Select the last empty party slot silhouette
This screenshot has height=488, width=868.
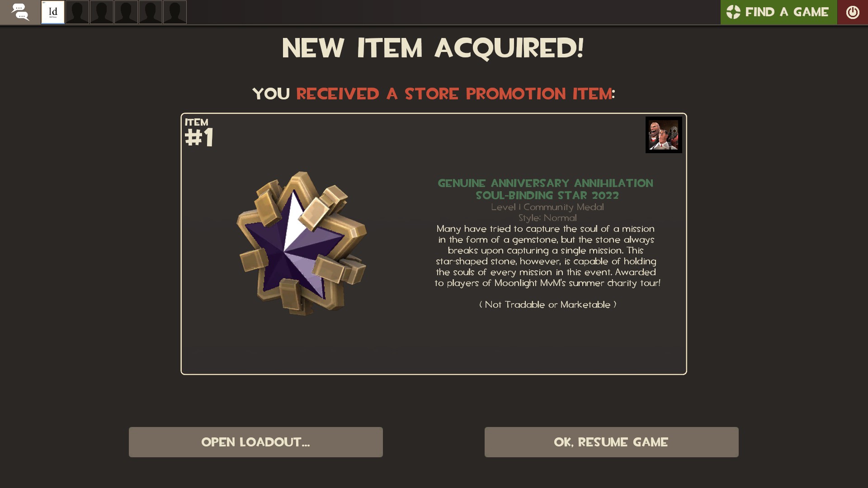click(x=175, y=12)
